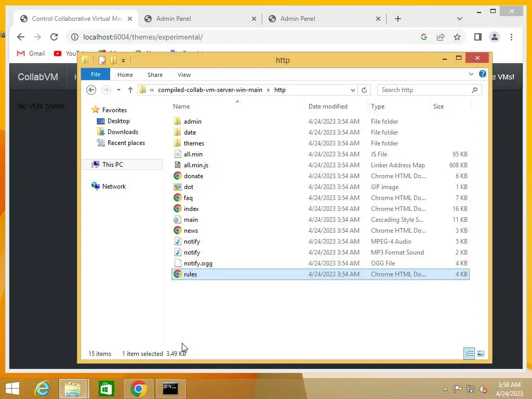This screenshot has width=532, height=399.
Task: Reload the page in Chrome
Action: coord(54,37)
